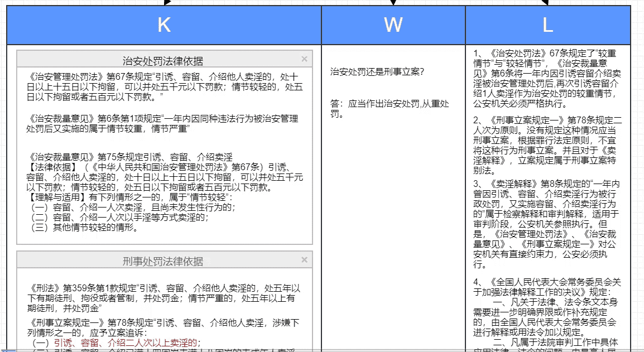Screen dimensions: 644x352
Task: Close the 治安处罚法律依据 panel
Action: [304, 59]
